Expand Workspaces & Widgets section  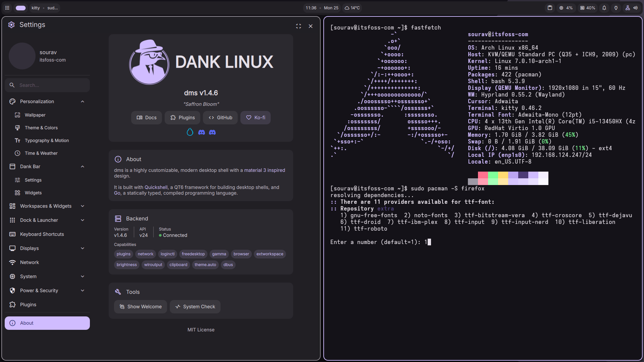(83, 206)
